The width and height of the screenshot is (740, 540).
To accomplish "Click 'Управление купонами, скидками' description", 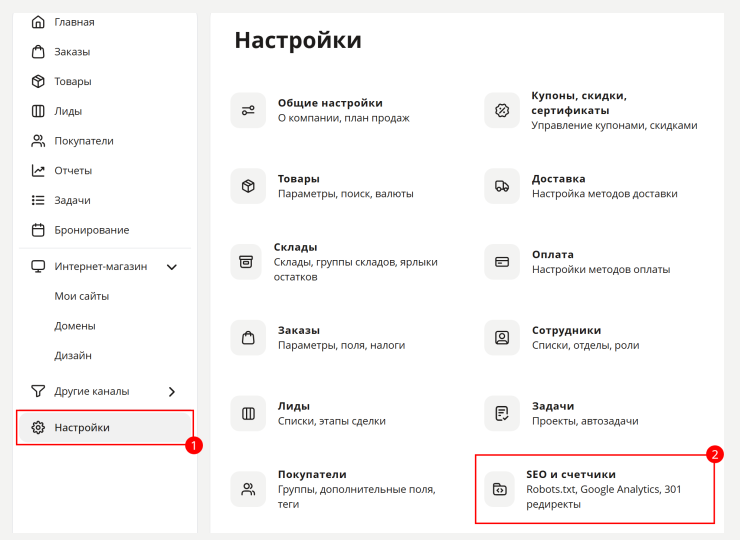I will (614, 126).
